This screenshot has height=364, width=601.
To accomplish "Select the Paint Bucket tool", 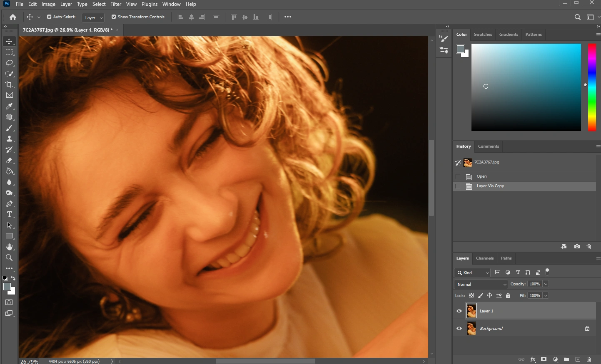I will pyautogui.click(x=9, y=171).
